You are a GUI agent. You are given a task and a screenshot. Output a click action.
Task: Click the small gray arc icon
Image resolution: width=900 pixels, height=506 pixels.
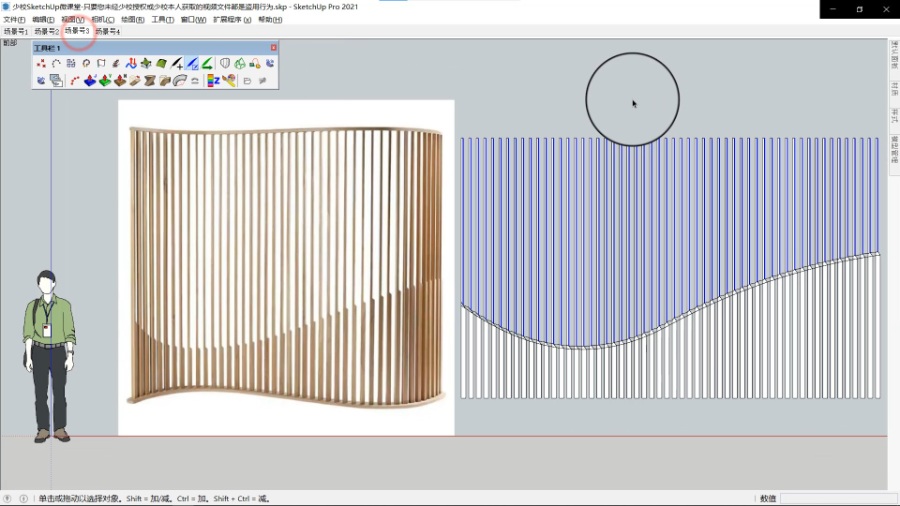195,81
